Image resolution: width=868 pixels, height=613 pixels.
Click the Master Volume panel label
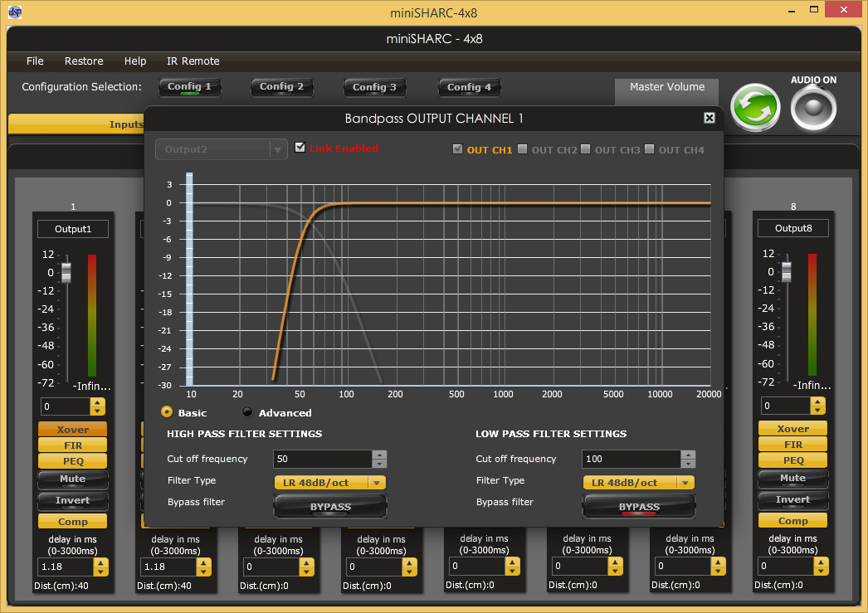click(667, 87)
